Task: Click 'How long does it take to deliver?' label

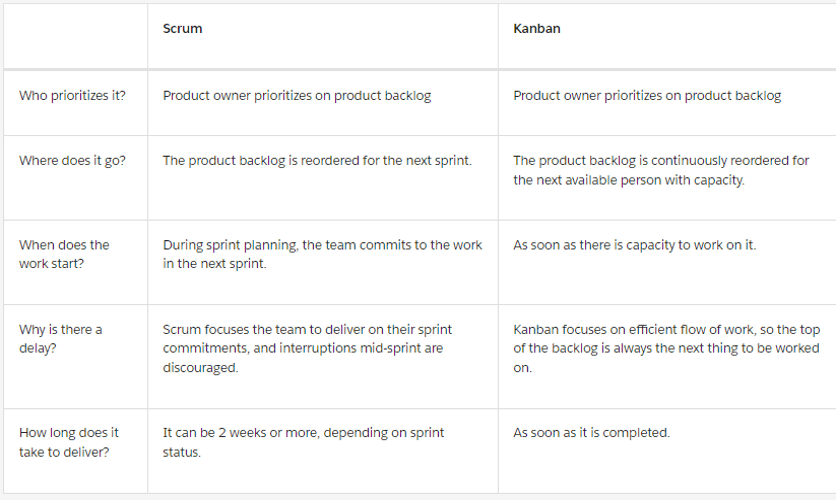Action: [x=69, y=442]
